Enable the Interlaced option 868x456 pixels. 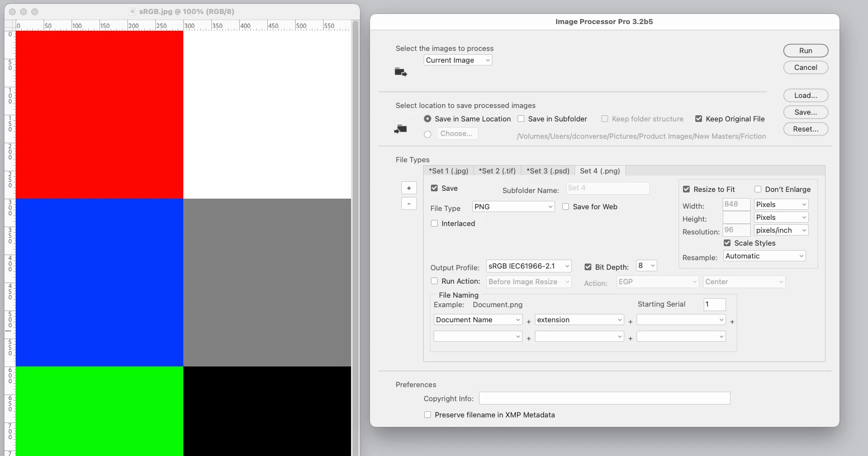coord(434,223)
